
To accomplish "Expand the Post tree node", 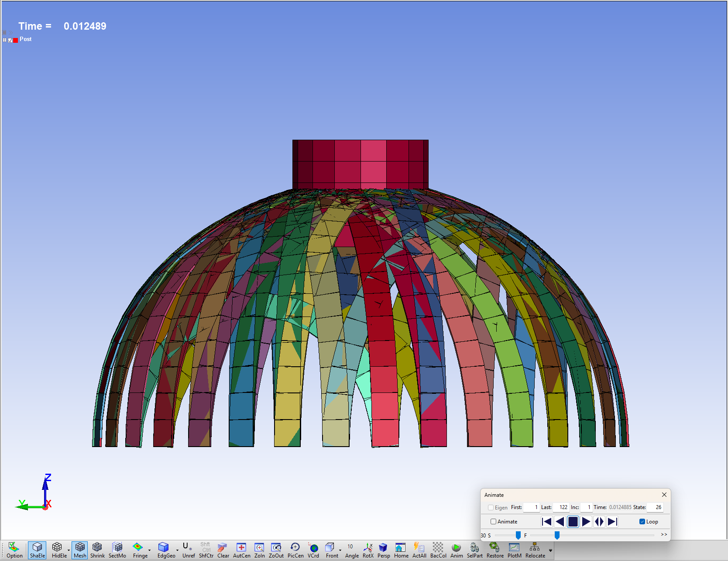I will tap(5, 40).
